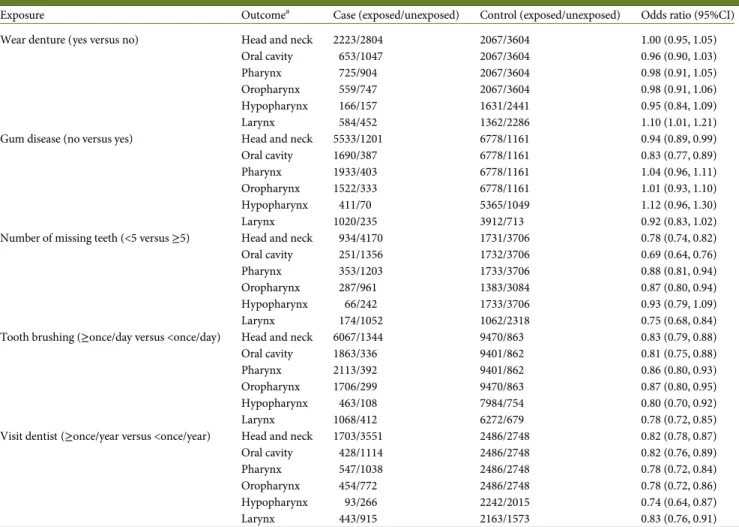Select case value 2113/392
This screenshot has height=527, width=739.
[x=355, y=370]
